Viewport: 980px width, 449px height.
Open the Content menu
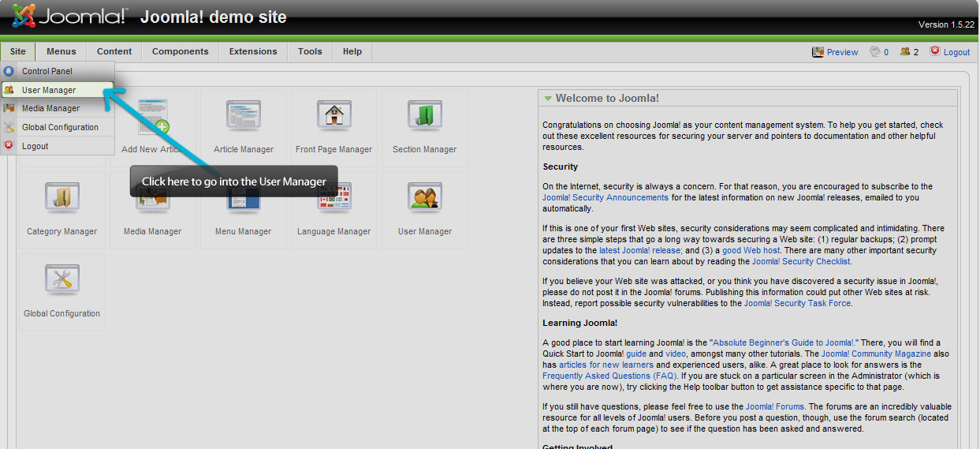114,51
